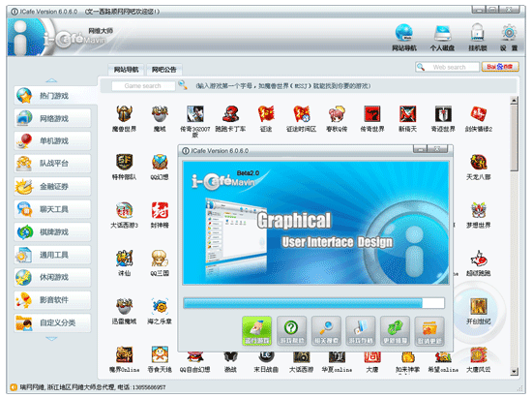
Task: Open the 大唐风云 game icon
Action: (479, 355)
